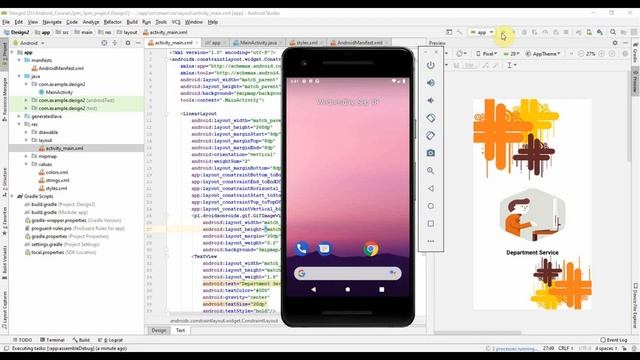The height and width of the screenshot is (360, 640).
Task: Open Gradle side panel tab
Action: click(635, 52)
